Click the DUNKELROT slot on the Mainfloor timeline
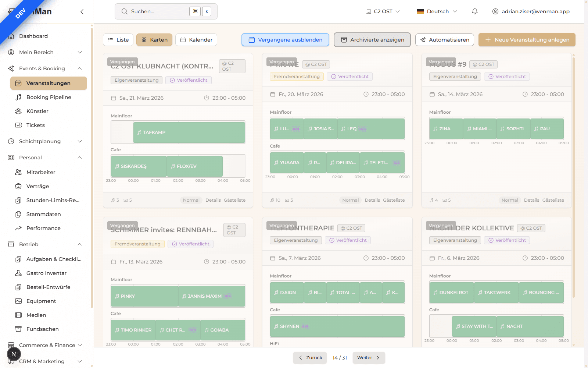 click(452, 293)
